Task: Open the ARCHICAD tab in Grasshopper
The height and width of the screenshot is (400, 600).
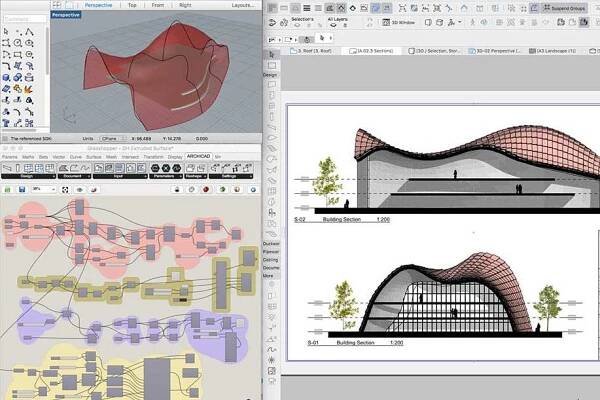Action: [x=199, y=156]
